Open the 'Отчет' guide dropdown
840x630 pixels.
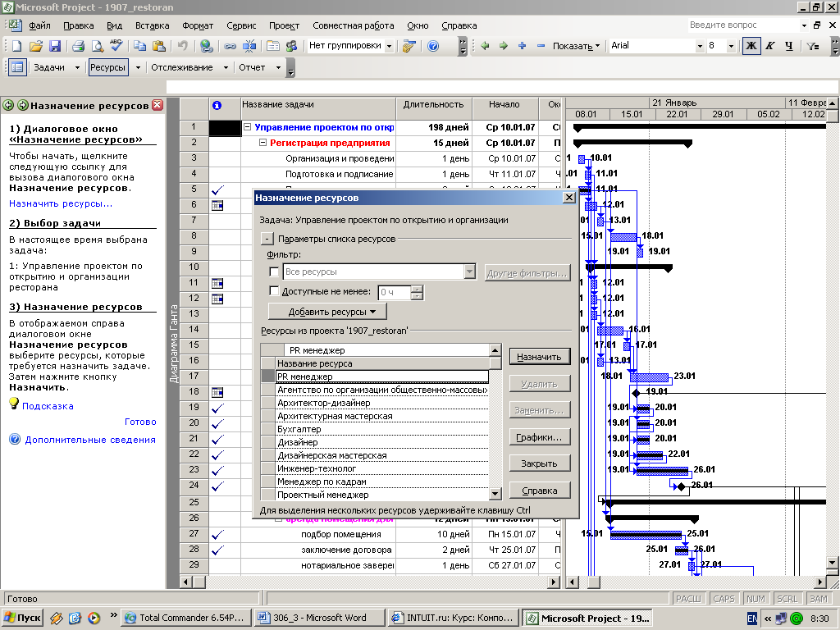pyautogui.click(x=278, y=67)
